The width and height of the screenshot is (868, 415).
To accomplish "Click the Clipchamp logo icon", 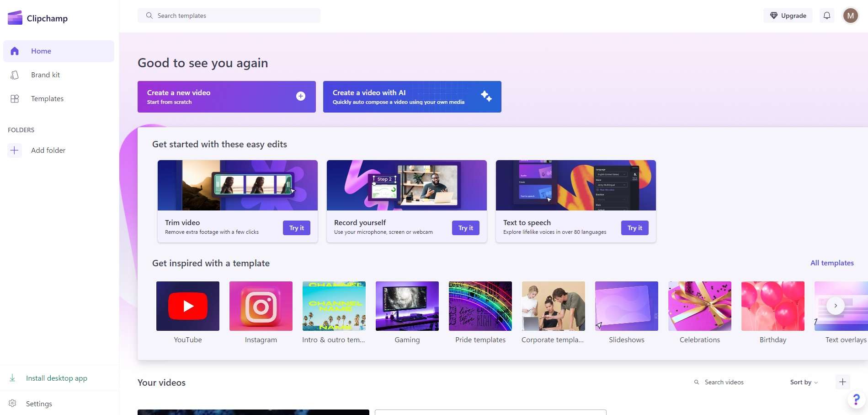I will coord(15,18).
